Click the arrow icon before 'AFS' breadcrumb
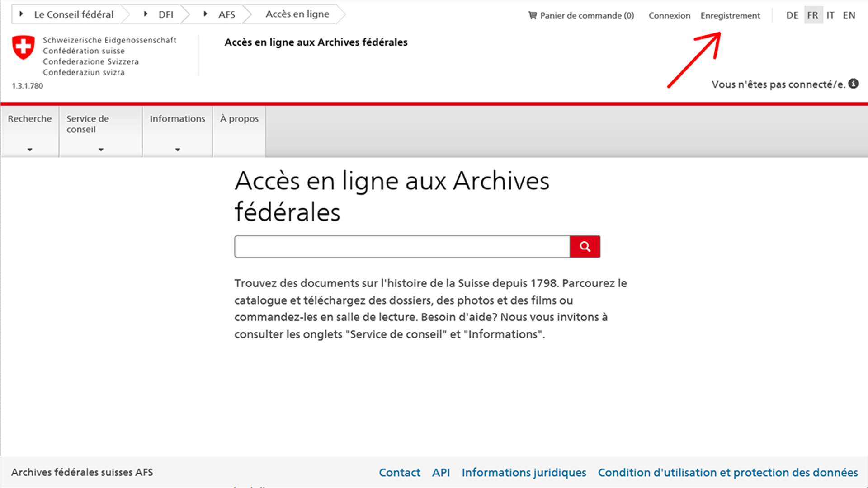Screen dimensions: 868x488 [206, 14]
